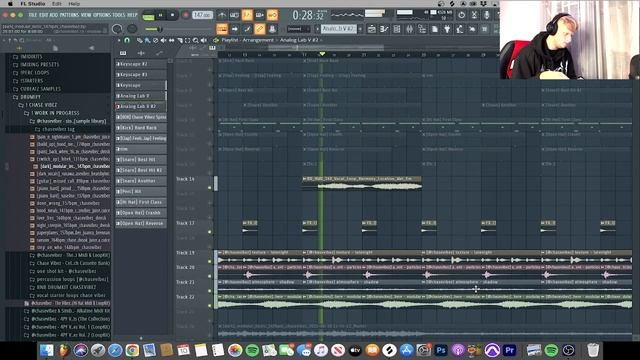The height and width of the screenshot is (360, 640).
Task: Click the audio editor scissors icon
Action: point(474,16)
